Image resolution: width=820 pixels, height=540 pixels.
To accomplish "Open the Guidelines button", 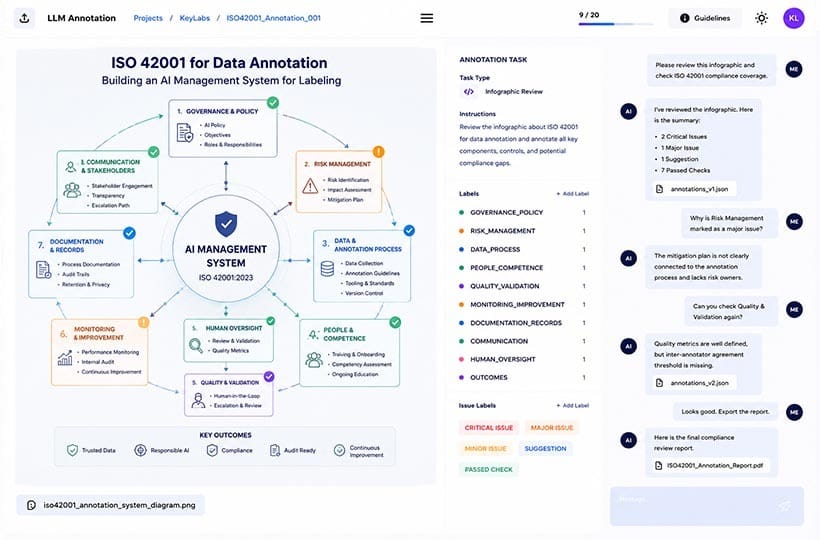I will (x=705, y=18).
